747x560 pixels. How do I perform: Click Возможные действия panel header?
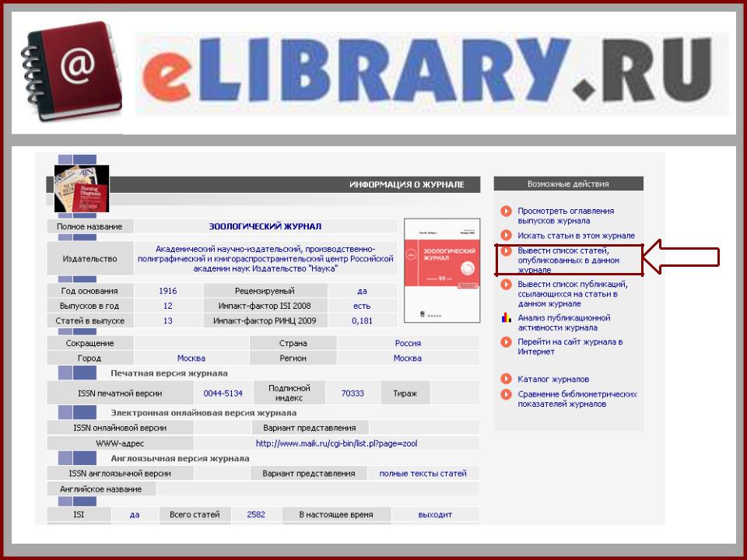[x=568, y=184]
